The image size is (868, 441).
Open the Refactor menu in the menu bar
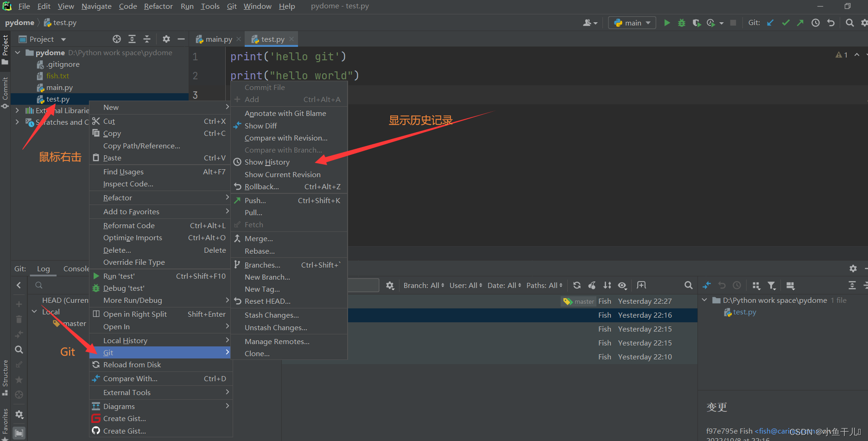point(158,6)
